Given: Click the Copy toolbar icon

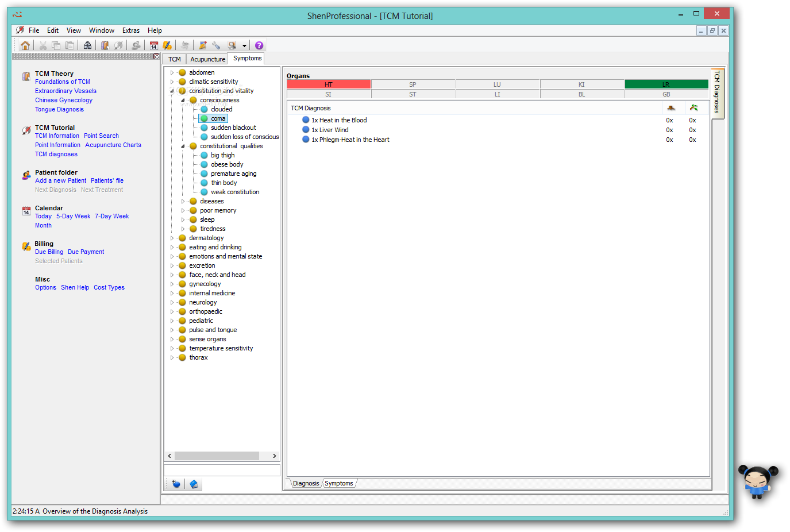Looking at the screenshot, I should click(56, 45).
